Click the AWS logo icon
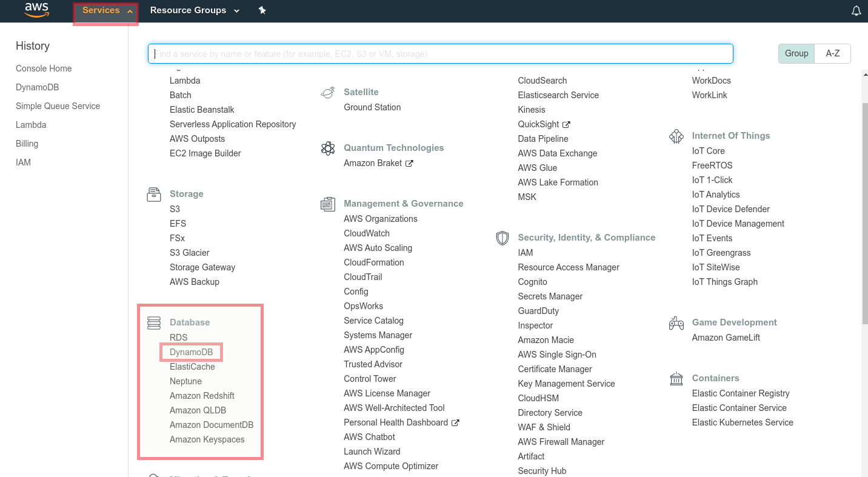The height and width of the screenshot is (477, 868). tap(36, 10)
